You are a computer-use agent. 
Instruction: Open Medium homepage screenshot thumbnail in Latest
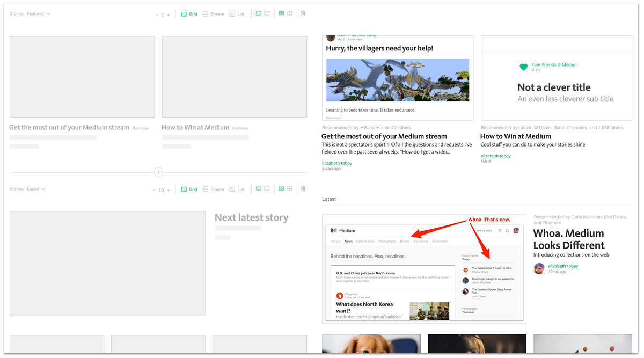tap(424, 269)
